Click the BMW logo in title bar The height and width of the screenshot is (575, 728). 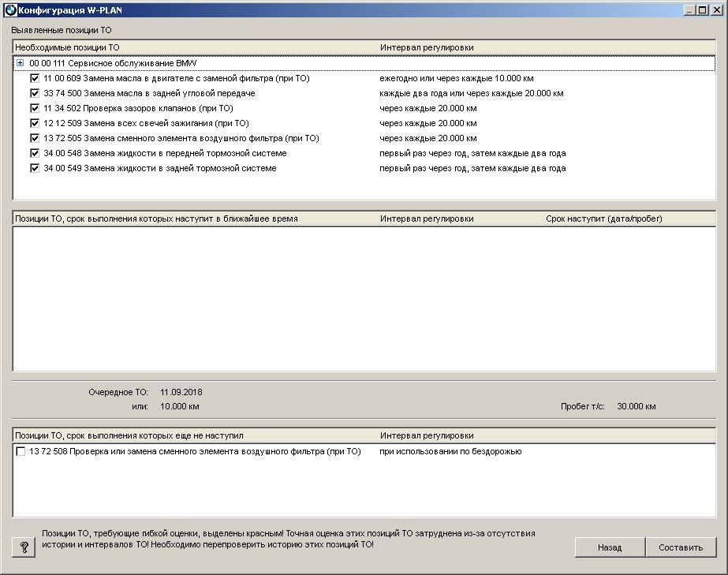point(9,9)
